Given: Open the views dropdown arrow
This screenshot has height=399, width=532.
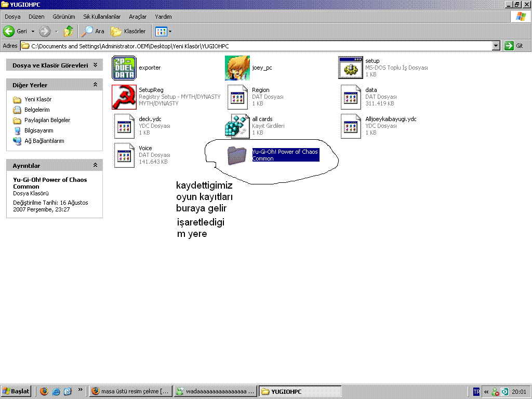Looking at the screenshot, I should click(170, 32).
